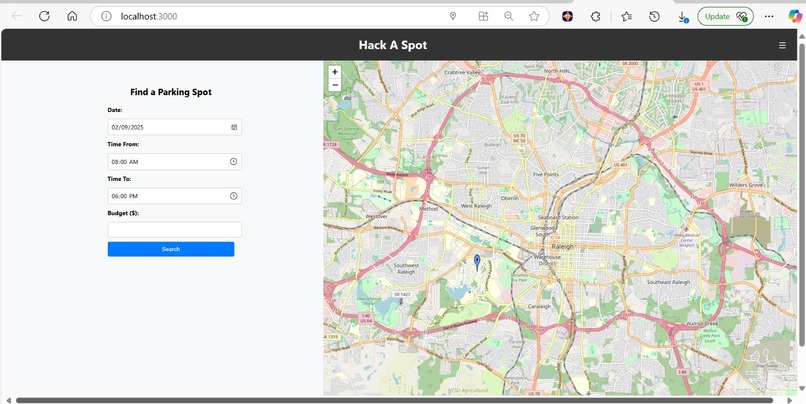Go to the browser home page

pos(72,16)
